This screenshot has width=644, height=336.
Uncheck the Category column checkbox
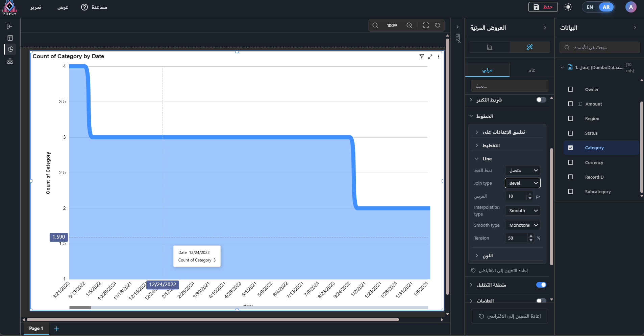click(x=571, y=148)
